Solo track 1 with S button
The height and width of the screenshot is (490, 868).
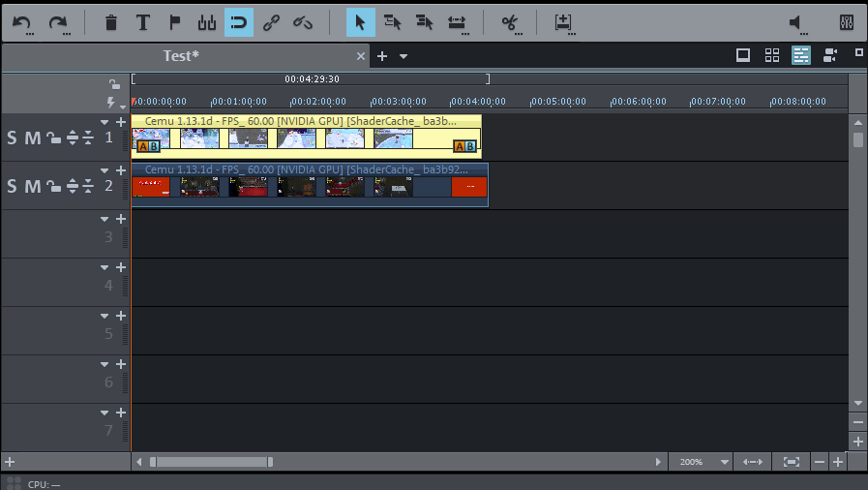[12, 138]
